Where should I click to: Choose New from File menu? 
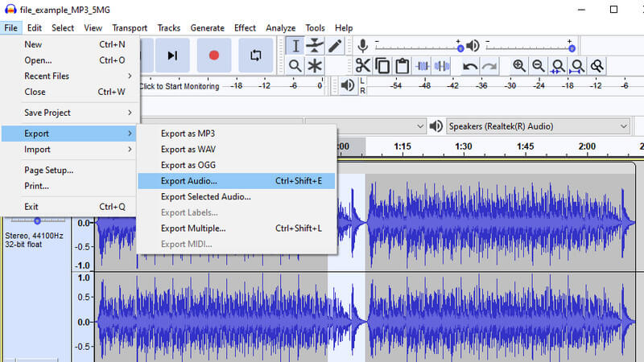(68, 44)
